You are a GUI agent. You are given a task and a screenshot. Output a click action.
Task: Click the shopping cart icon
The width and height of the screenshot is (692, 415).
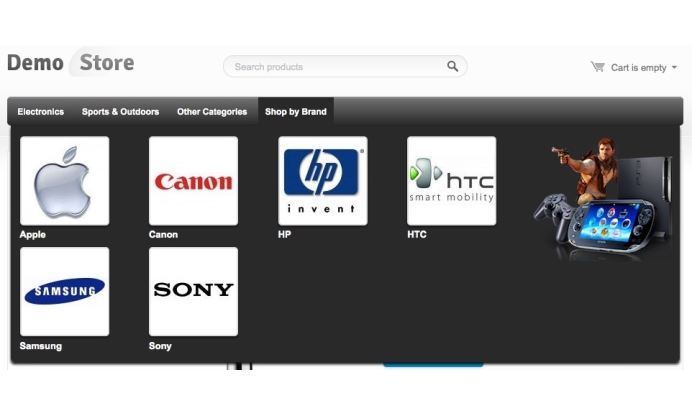[598, 67]
